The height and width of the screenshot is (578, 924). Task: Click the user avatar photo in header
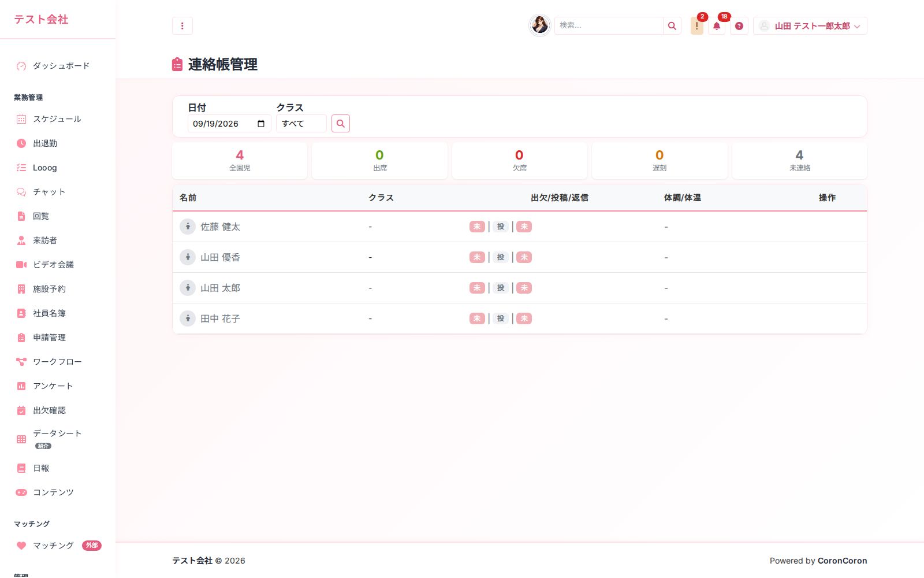coord(540,25)
